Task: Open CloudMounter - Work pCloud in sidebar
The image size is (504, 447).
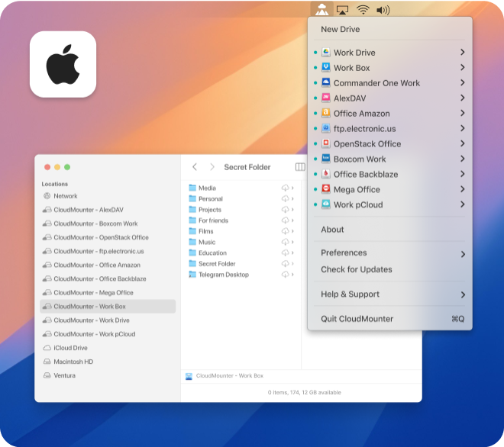Action: [x=108, y=334]
